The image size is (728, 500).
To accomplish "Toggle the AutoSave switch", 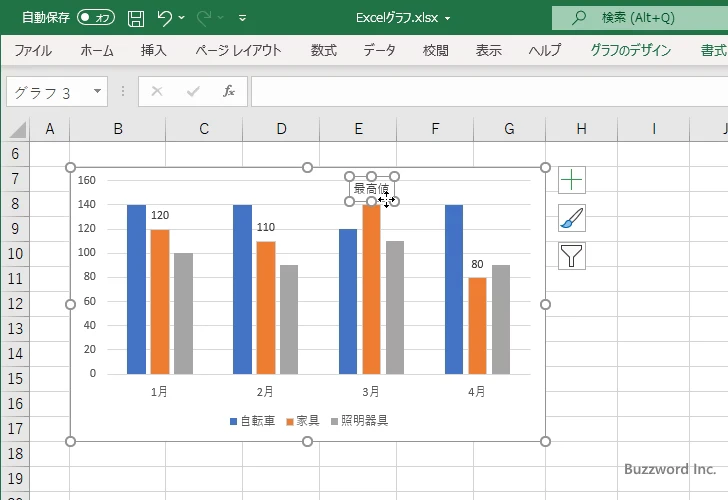I will click(x=96, y=18).
